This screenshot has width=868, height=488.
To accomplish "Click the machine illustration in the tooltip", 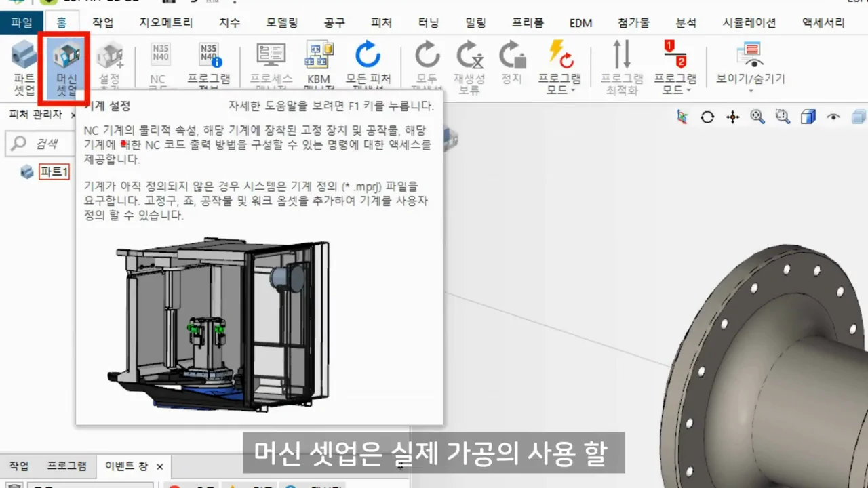I will click(218, 323).
